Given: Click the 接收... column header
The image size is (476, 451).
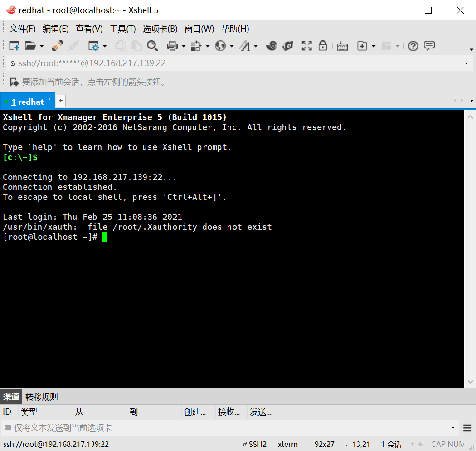Looking at the screenshot, I should pos(232,412).
